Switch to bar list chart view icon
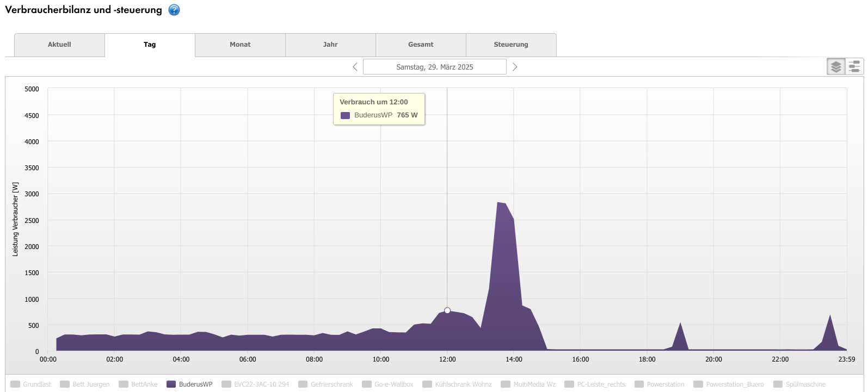The image size is (868, 392). [854, 67]
